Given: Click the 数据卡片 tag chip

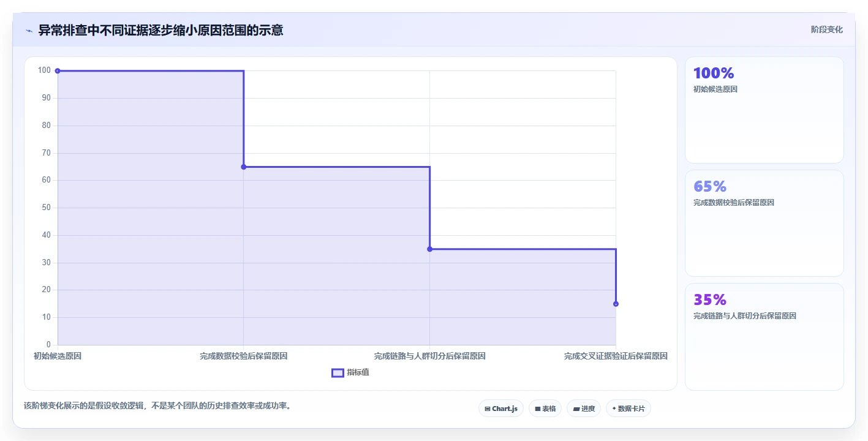Looking at the screenshot, I should [628, 409].
